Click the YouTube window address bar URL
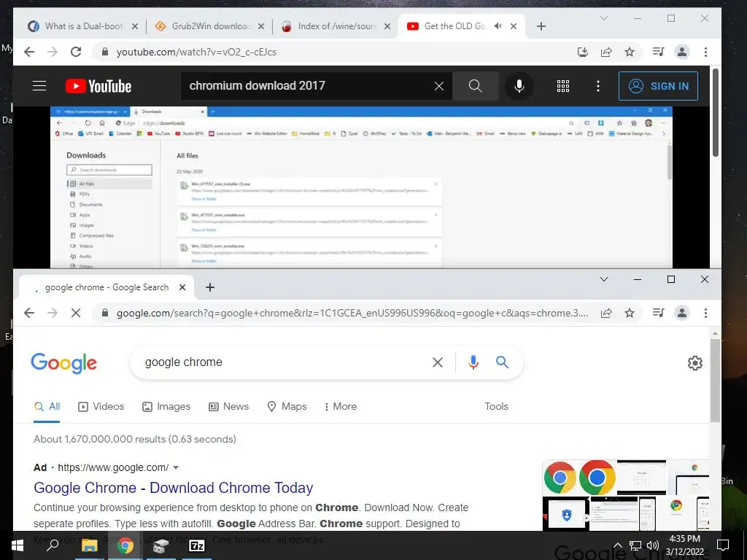Screen dimensions: 747x560 [333, 52]
